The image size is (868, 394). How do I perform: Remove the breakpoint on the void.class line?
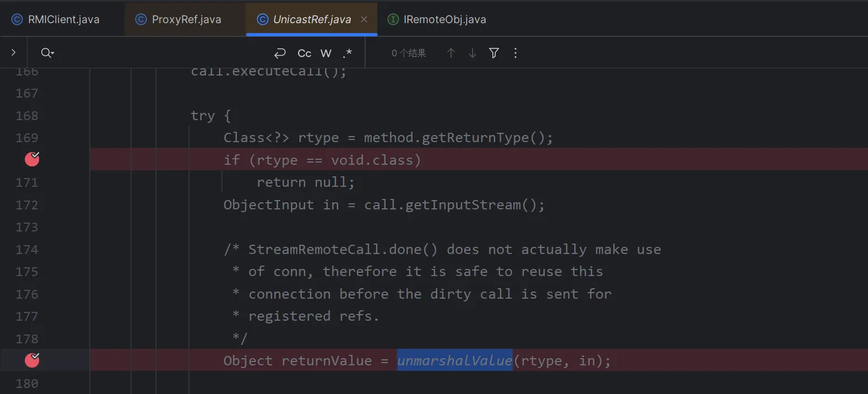click(x=32, y=159)
